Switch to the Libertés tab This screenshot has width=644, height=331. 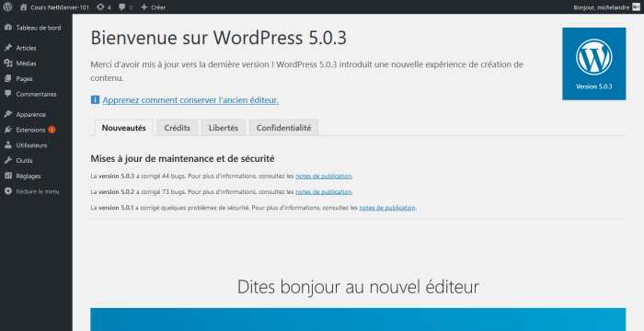[x=223, y=128]
